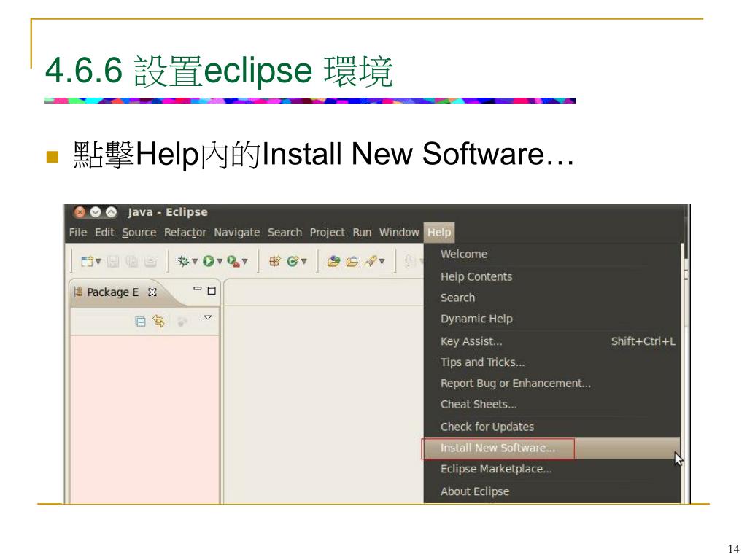Toggle Link with Editor in Package Explorer
Screen dimensions: 747x560
tap(158, 322)
